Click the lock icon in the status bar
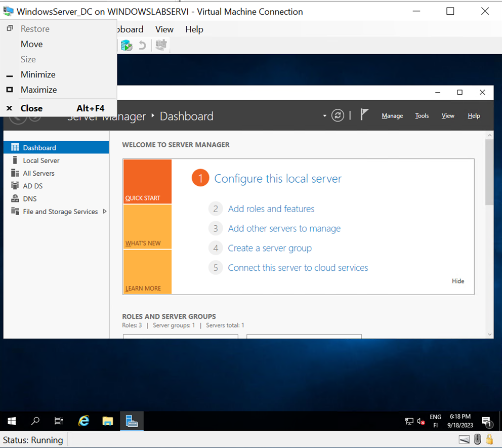This screenshot has width=502, height=448. [489, 439]
